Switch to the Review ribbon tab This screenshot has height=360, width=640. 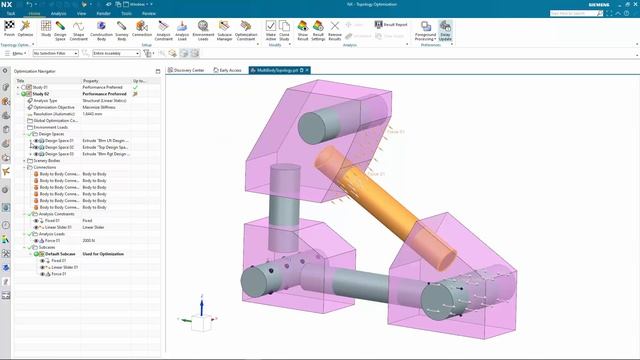[149, 13]
